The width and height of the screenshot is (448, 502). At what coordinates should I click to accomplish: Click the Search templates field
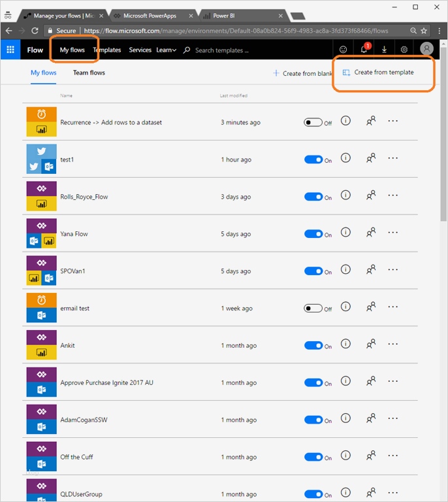pos(222,50)
